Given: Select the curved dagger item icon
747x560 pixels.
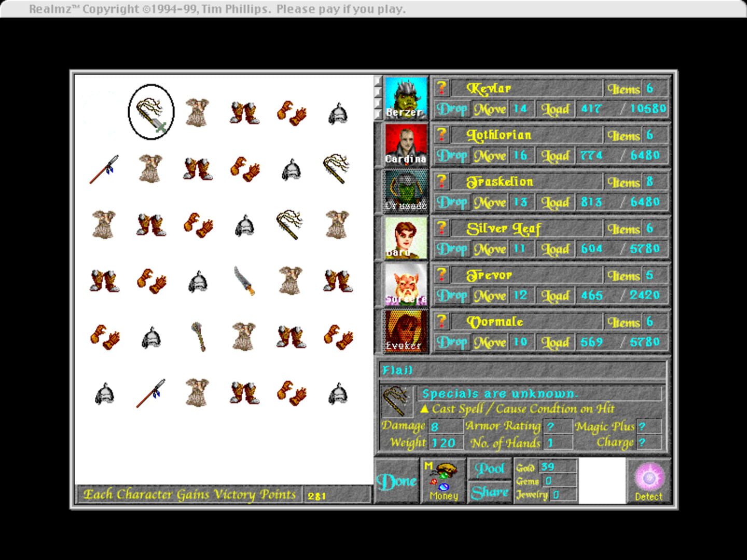Looking at the screenshot, I should (x=244, y=279).
